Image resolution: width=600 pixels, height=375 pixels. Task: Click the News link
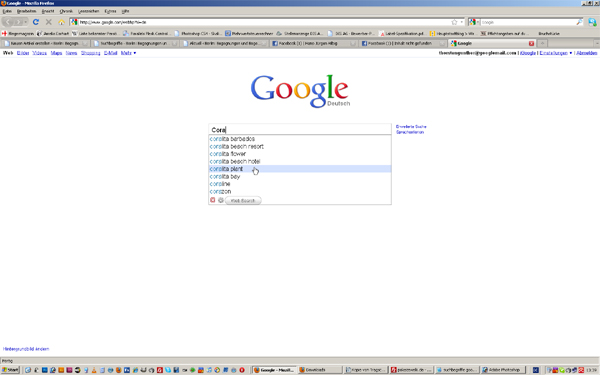pyautogui.click(x=71, y=53)
